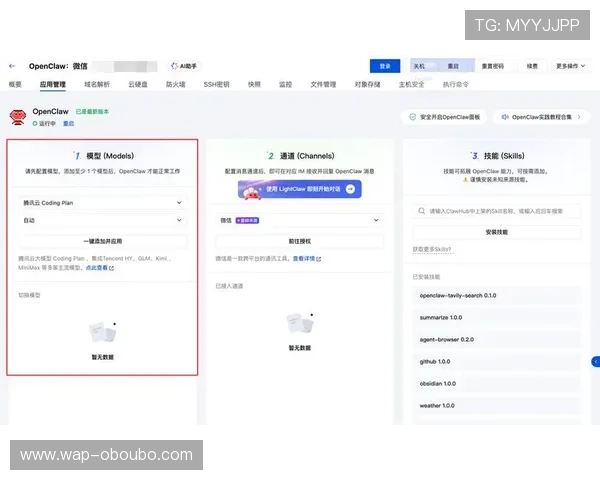This screenshot has width=600, height=480.
Task: Click the arrow circle icon in LightClaw banner
Action: (350, 189)
